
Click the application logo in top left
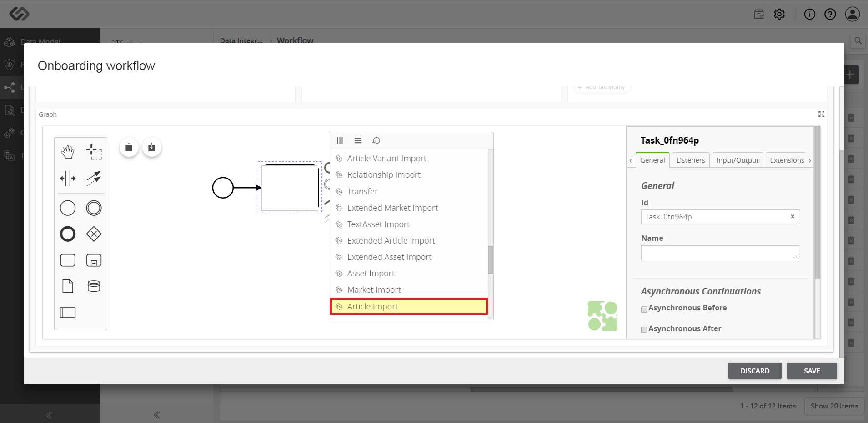20,14
